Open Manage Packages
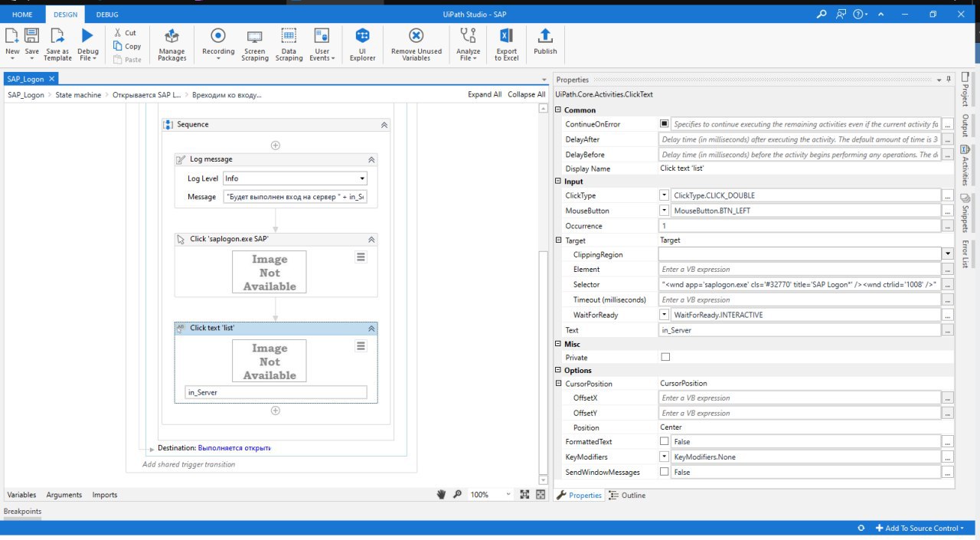The height and width of the screenshot is (540, 980). 171,44
